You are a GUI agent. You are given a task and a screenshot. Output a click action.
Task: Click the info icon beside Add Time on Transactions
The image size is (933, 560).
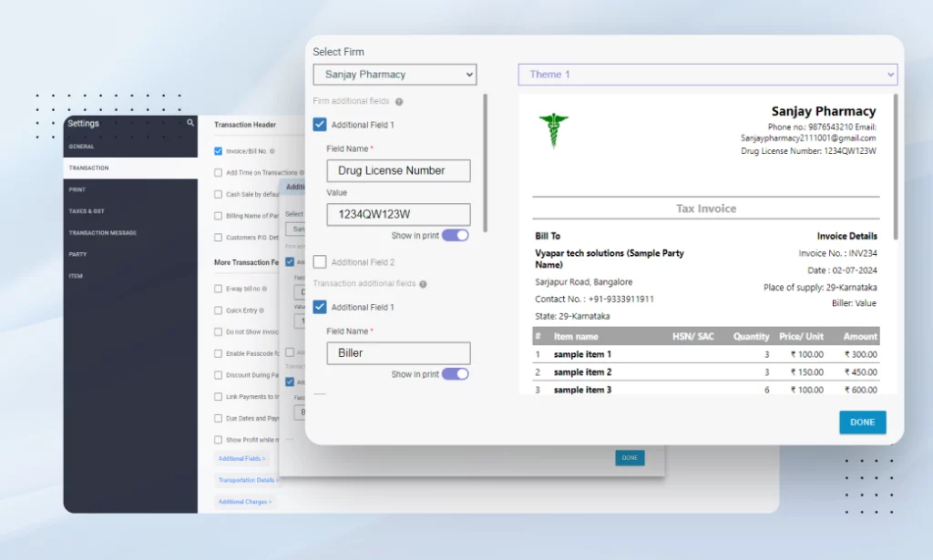tap(302, 172)
